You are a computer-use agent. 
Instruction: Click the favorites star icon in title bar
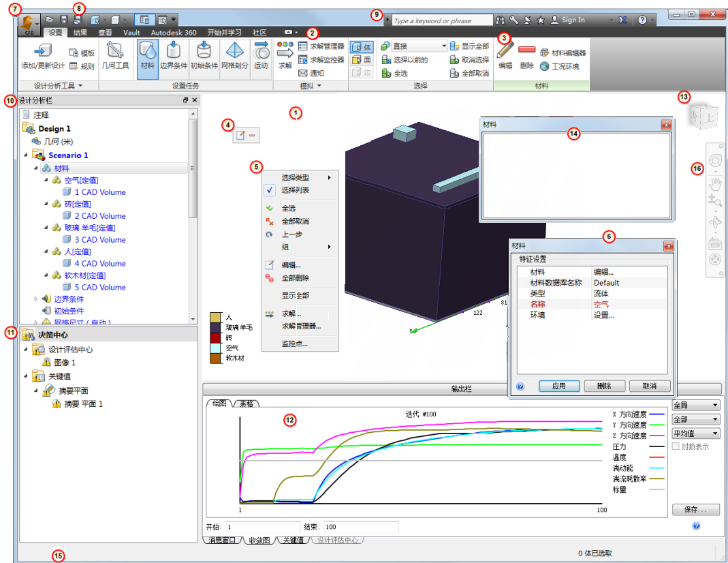pyautogui.click(x=541, y=20)
